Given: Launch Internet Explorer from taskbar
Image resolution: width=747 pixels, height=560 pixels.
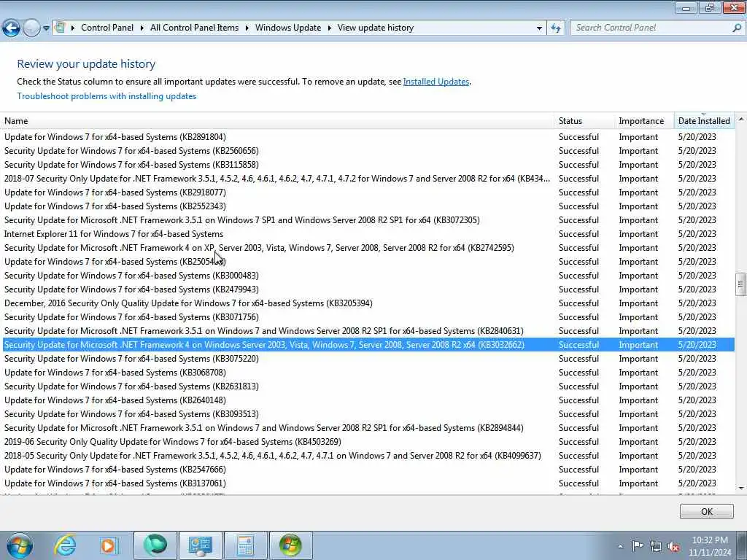Looking at the screenshot, I should [x=65, y=545].
